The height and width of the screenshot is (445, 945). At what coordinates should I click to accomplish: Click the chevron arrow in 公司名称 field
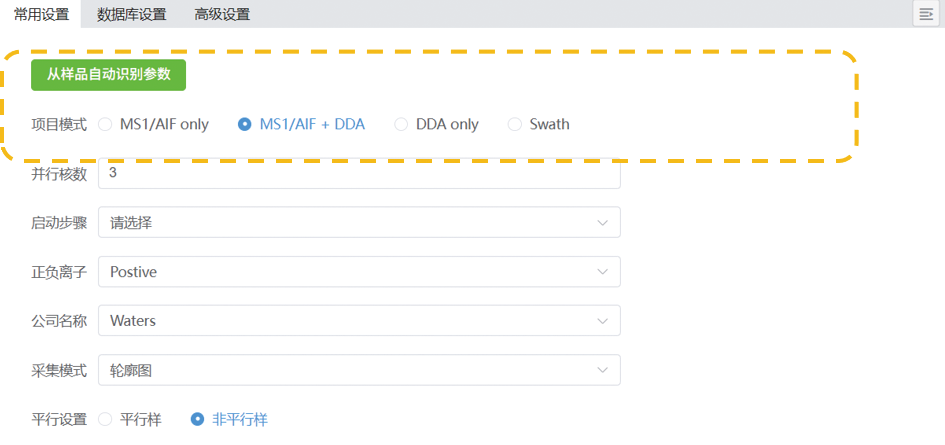tap(602, 321)
